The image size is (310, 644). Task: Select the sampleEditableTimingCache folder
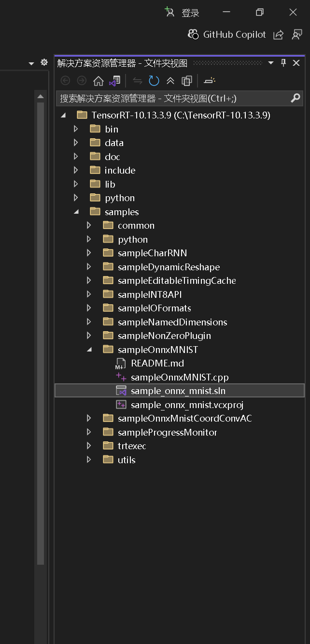point(177,280)
